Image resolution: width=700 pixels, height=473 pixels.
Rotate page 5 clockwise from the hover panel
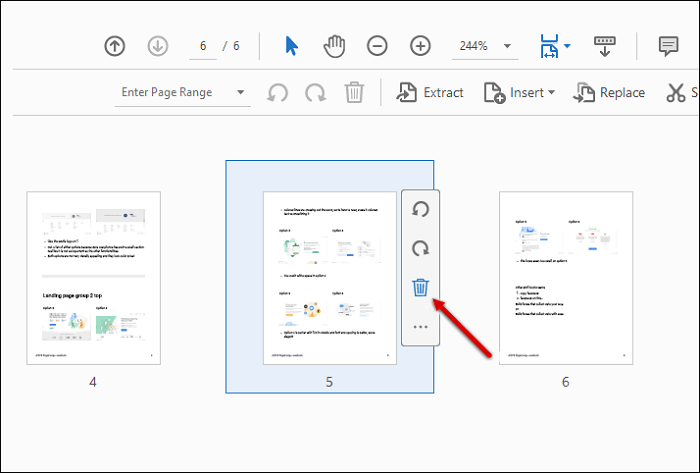[421, 249]
